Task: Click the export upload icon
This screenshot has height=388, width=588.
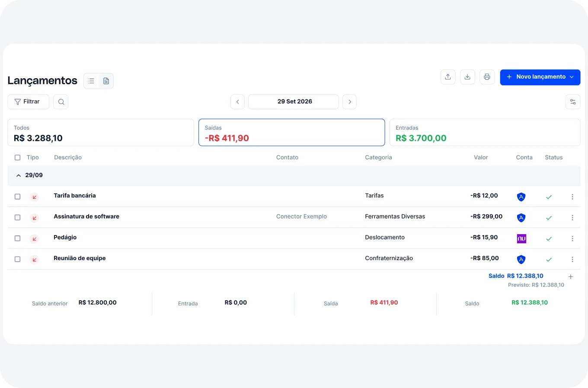Action: (x=448, y=77)
